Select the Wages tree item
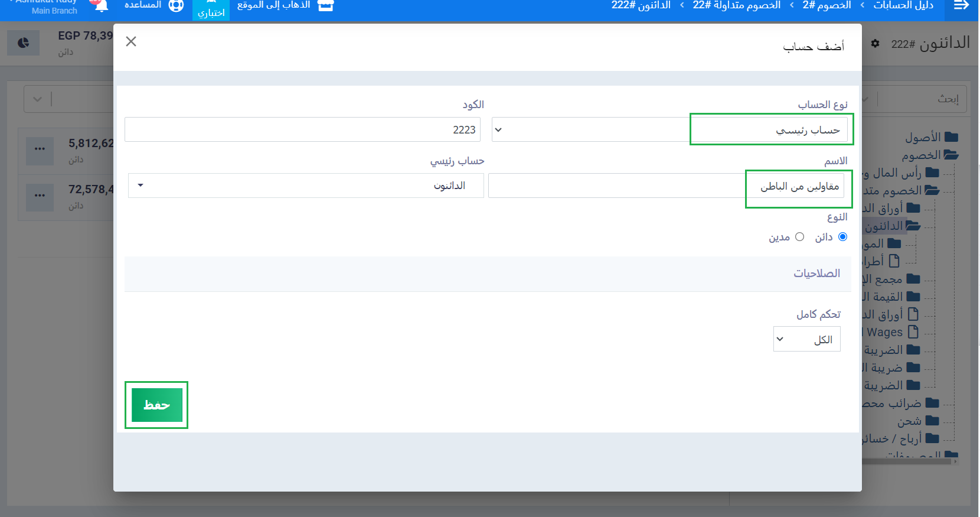This screenshot has height=517, width=980. tap(884, 333)
